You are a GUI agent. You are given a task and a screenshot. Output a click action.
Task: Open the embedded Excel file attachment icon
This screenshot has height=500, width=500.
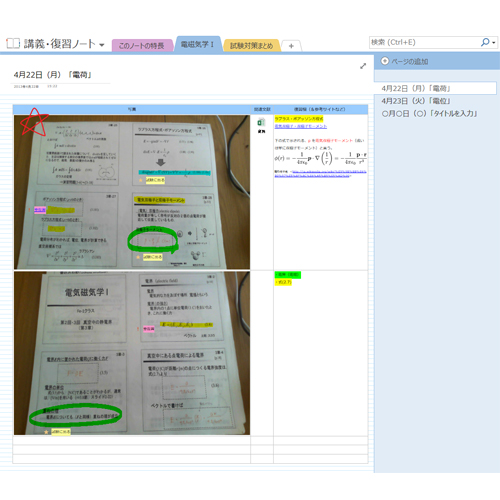[x=261, y=122]
